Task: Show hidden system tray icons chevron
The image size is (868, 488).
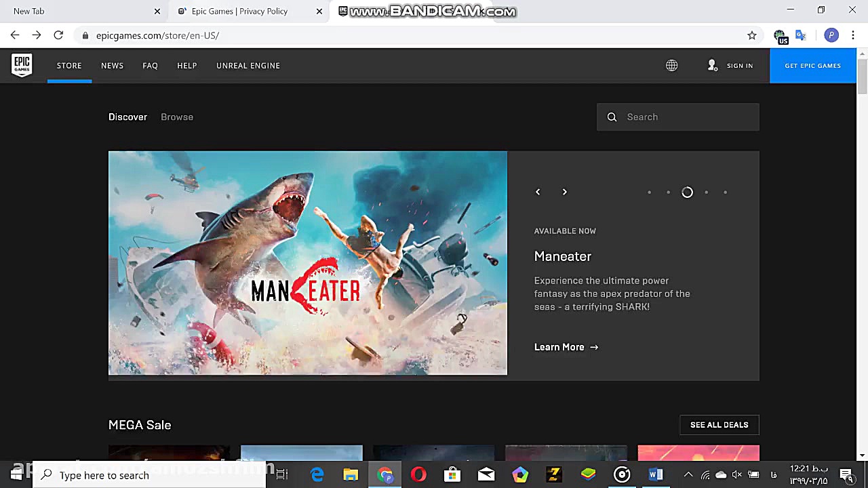Action: coord(688,475)
